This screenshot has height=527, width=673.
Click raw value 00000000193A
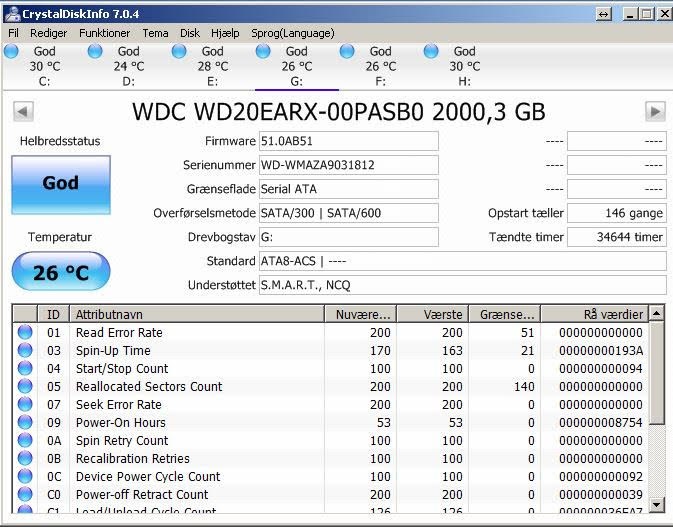(601, 351)
